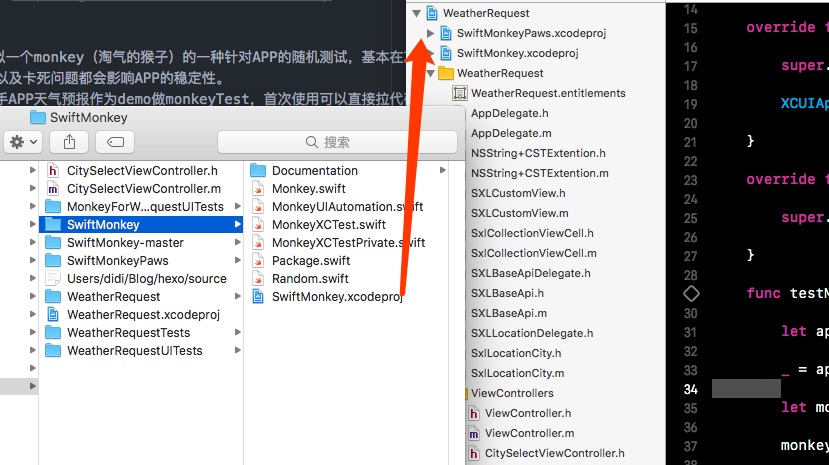Click the Finder share button
This screenshot has height=465, width=829.
click(69, 142)
